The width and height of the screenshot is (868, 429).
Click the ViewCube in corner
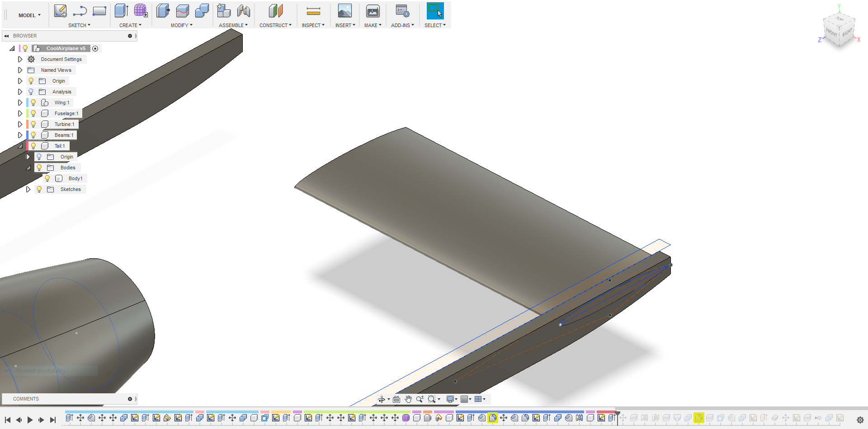click(839, 30)
